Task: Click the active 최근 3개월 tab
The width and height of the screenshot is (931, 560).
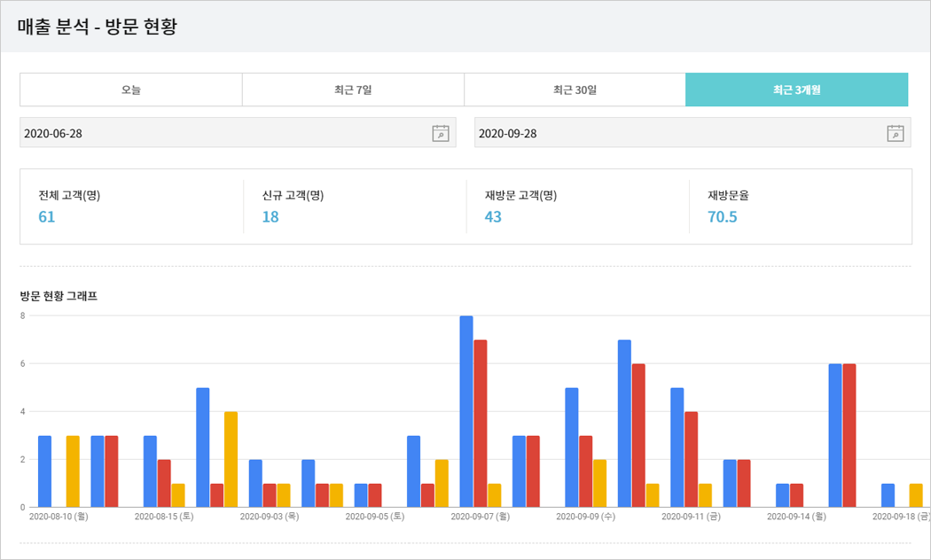Action: (x=796, y=89)
